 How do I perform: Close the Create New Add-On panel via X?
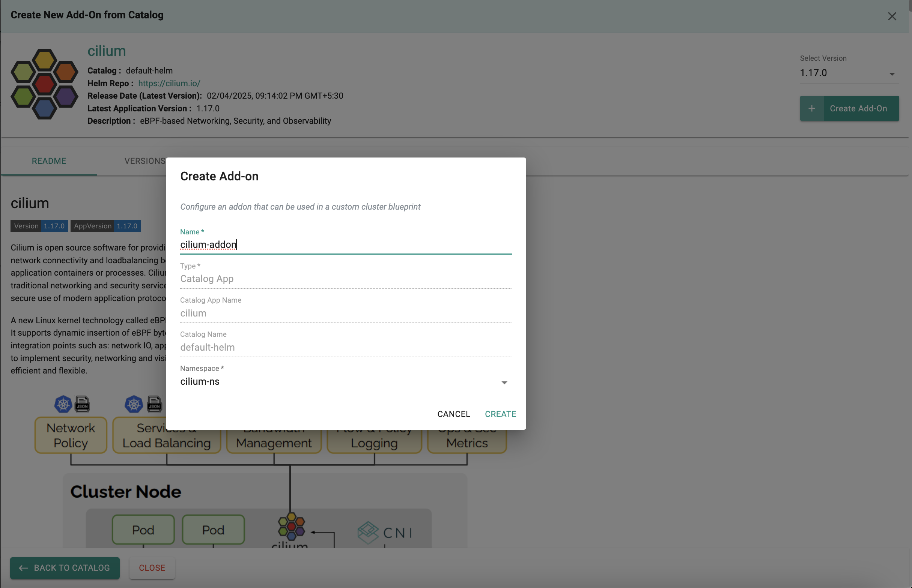click(x=892, y=16)
